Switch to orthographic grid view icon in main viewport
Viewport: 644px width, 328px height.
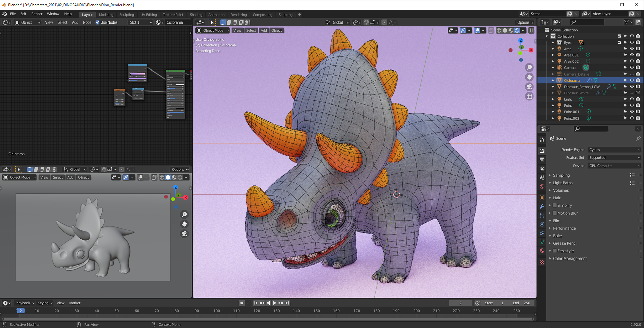[529, 96]
